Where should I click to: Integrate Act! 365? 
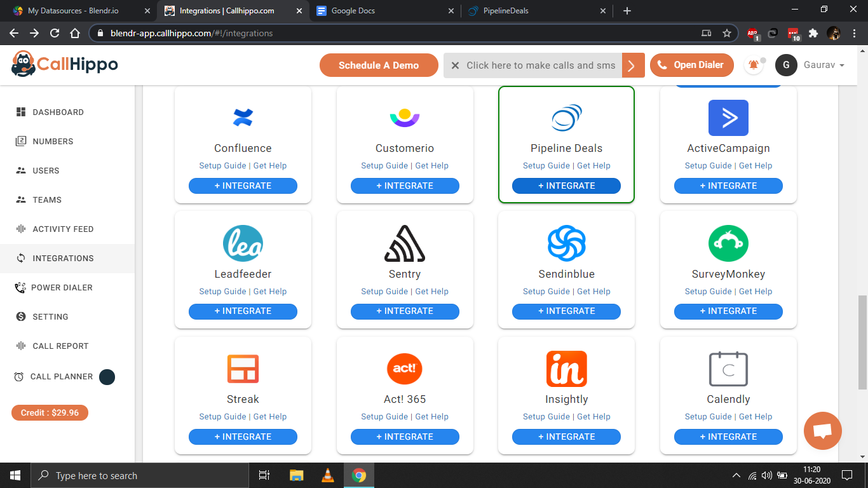[x=405, y=437]
